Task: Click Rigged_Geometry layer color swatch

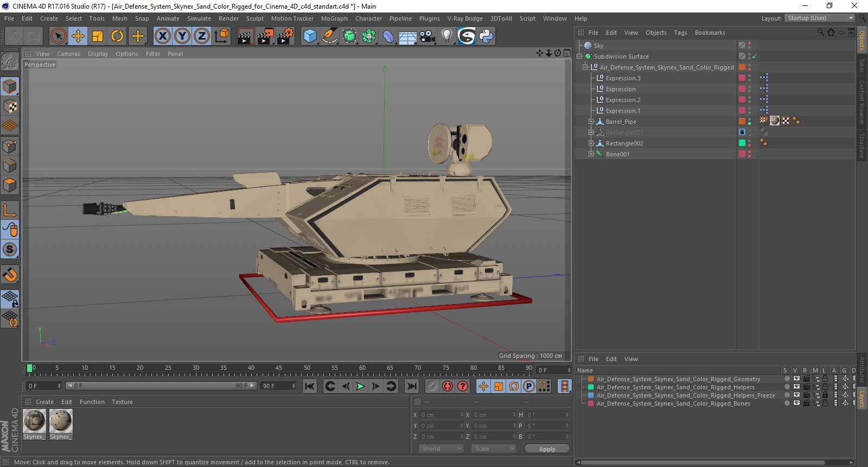Action: click(591, 379)
